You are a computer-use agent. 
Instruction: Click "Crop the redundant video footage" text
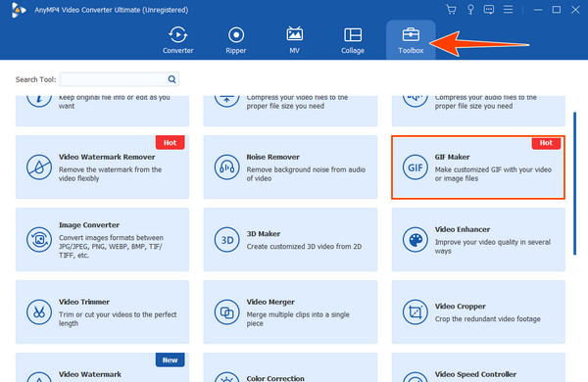(x=487, y=319)
